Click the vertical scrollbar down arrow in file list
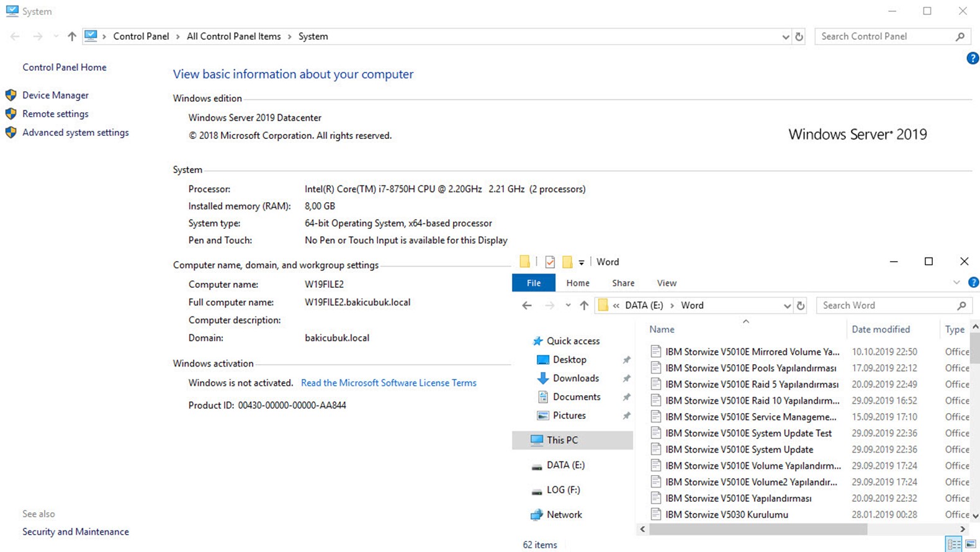The image size is (980, 552). [x=975, y=515]
